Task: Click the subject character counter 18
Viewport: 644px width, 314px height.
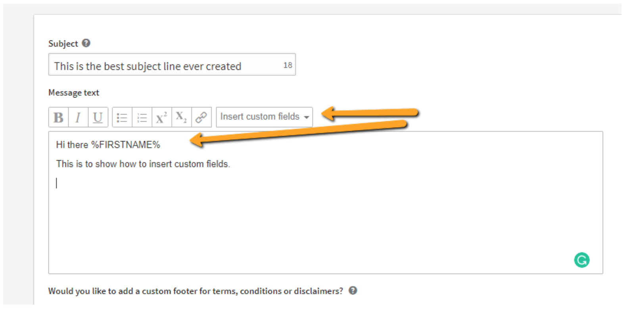Action: pos(287,65)
